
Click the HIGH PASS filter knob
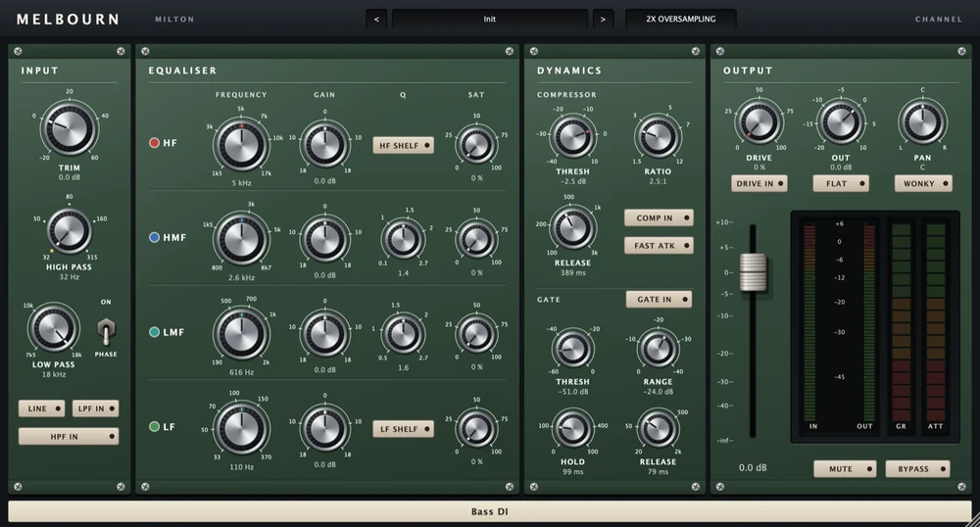click(x=70, y=230)
